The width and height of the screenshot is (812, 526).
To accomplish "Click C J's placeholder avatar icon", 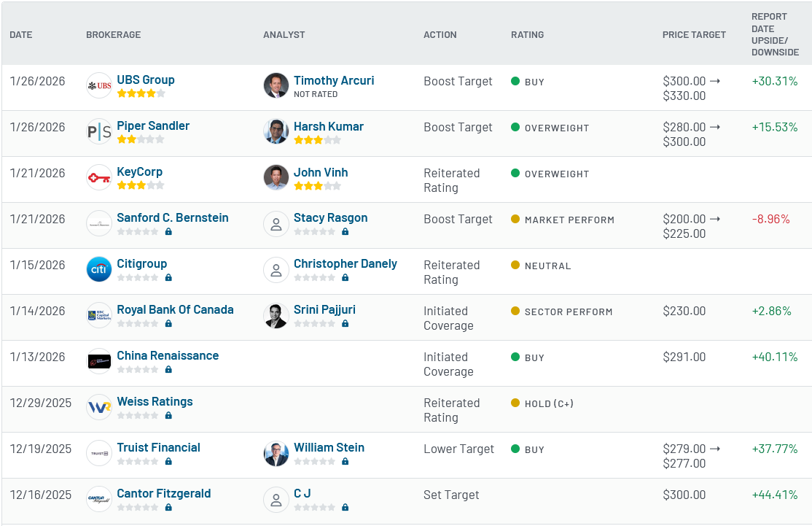I will 276,500.
